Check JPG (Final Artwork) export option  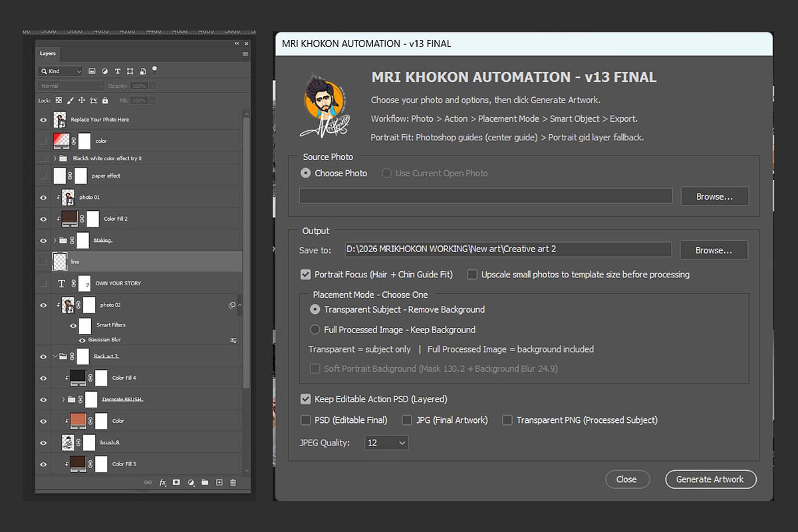pos(407,420)
